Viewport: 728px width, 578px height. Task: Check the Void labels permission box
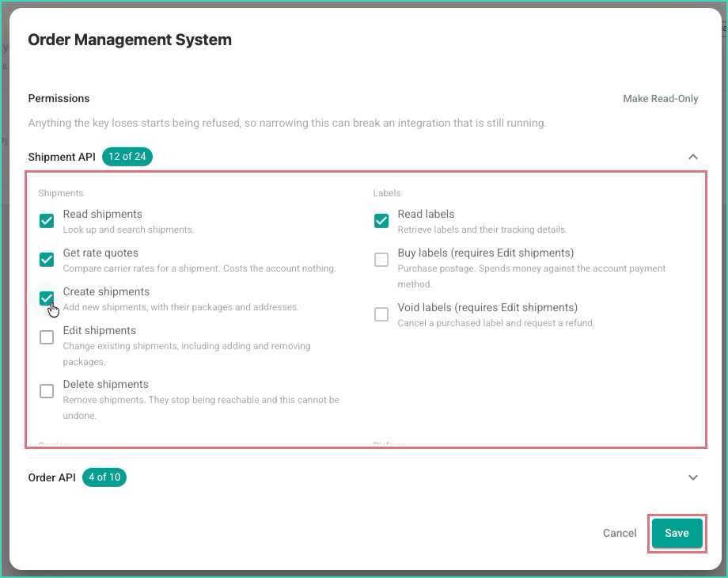(381, 314)
